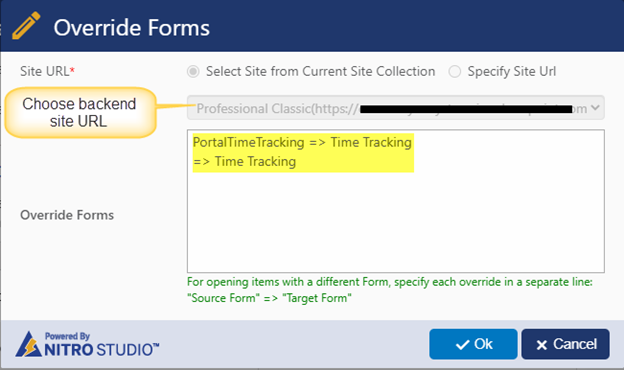Click the 'Site URL' required label
Screen dimensions: 624x370
(x=47, y=71)
